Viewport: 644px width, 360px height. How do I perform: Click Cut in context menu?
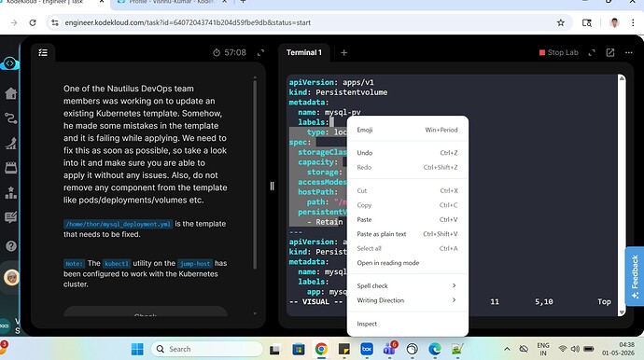(x=408, y=190)
